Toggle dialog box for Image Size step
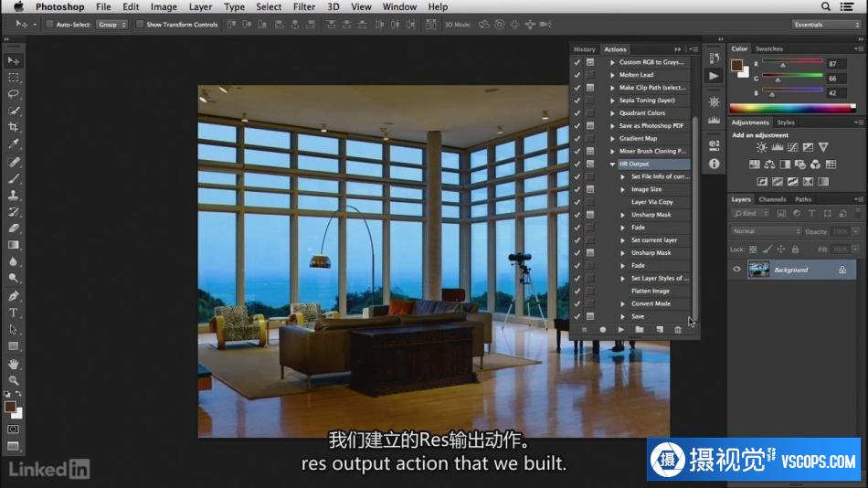The image size is (868, 488). tap(590, 189)
